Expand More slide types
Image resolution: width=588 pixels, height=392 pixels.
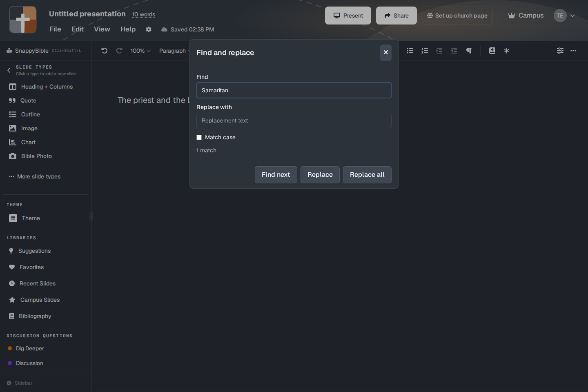[x=35, y=176]
